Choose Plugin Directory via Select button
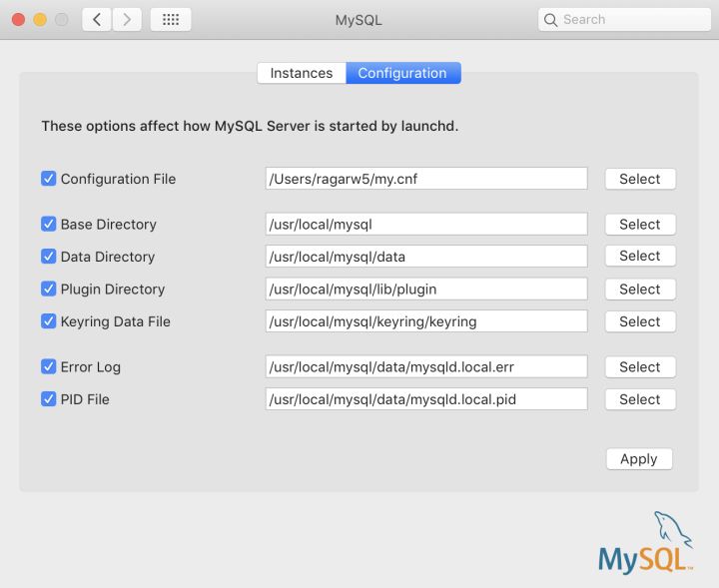 (x=640, y=290)
